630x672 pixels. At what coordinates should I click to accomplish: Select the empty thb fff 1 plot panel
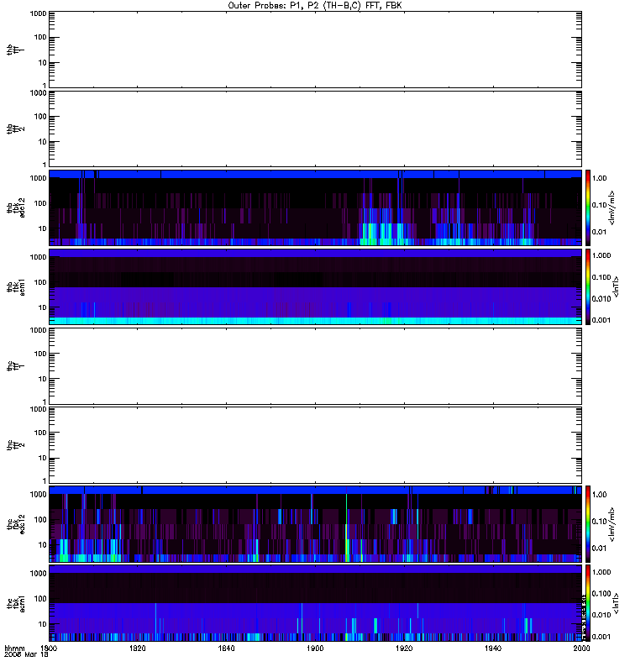coord(315,50)
